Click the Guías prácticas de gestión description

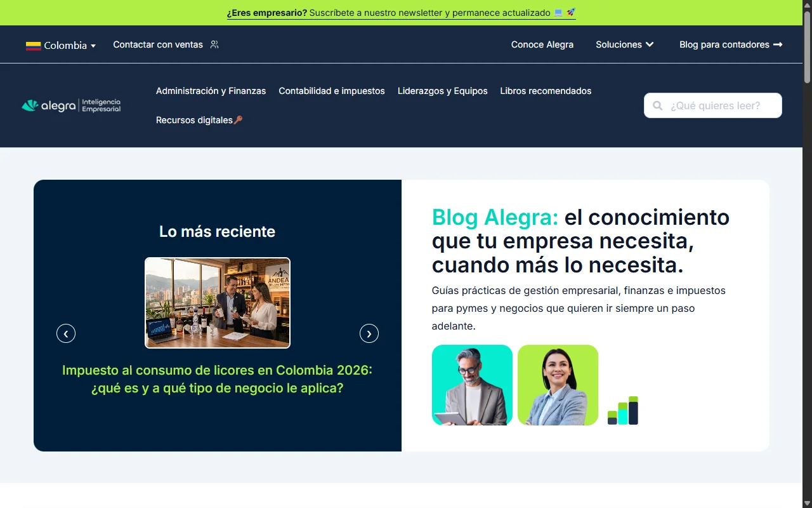(579, 308)
